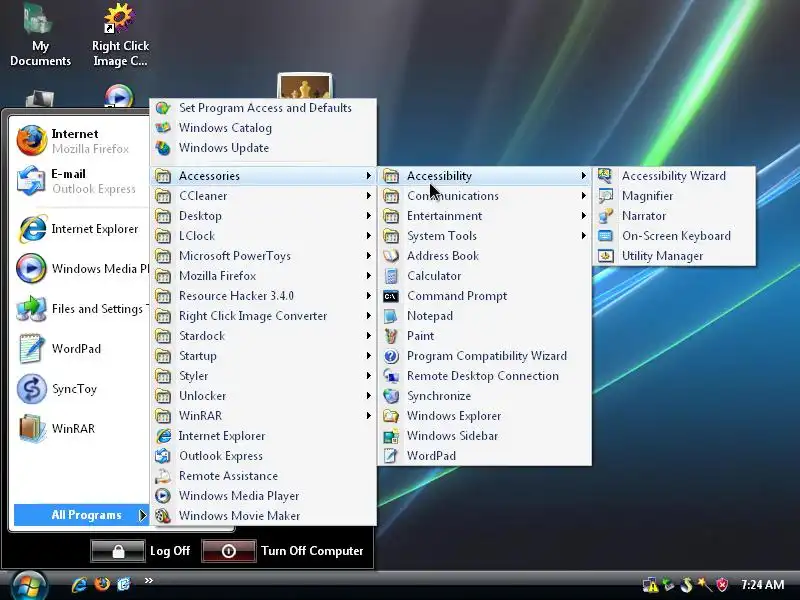This screenshot has width=800, height=600.
Task: Expand Resource Hacker 3.4.0 folder
Action: 263,296
